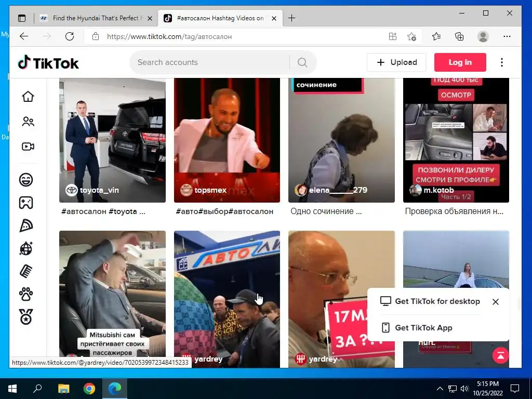Screen dimensions: 532x399
Task: Open the Windows notifications center icon
Action: 515,389
